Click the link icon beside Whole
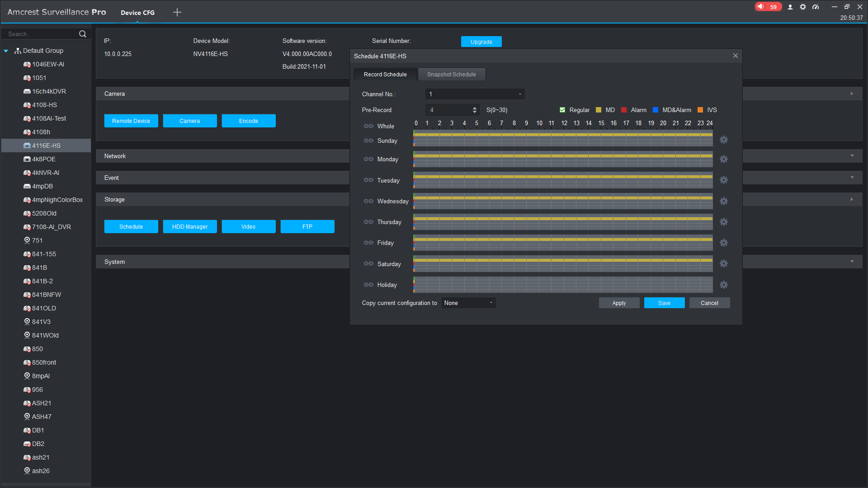This screenshot has height=488, width=868. pos(368,126)
